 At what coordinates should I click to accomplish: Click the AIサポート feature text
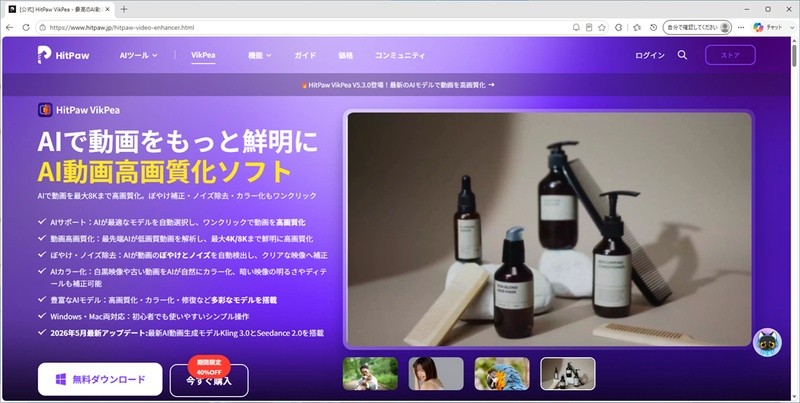click(178, 222)
